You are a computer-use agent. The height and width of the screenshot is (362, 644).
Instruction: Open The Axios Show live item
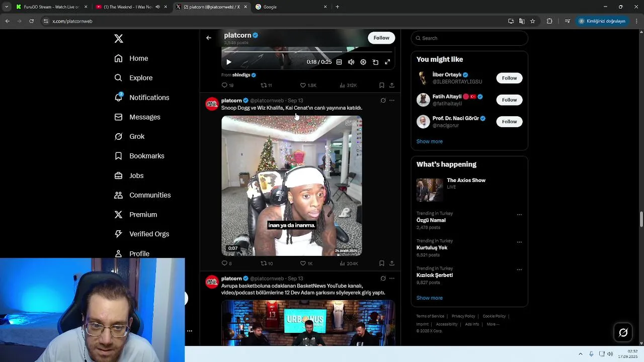pos(469,190)
